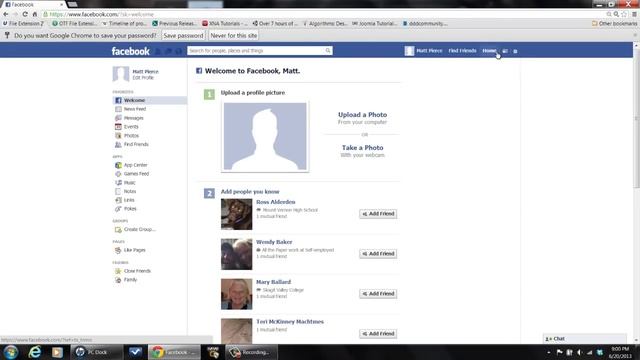Image resolution: width=640 pixels, height=360 pixels.
Task: Open friend requests icon in header
Action: coord(158,51)
